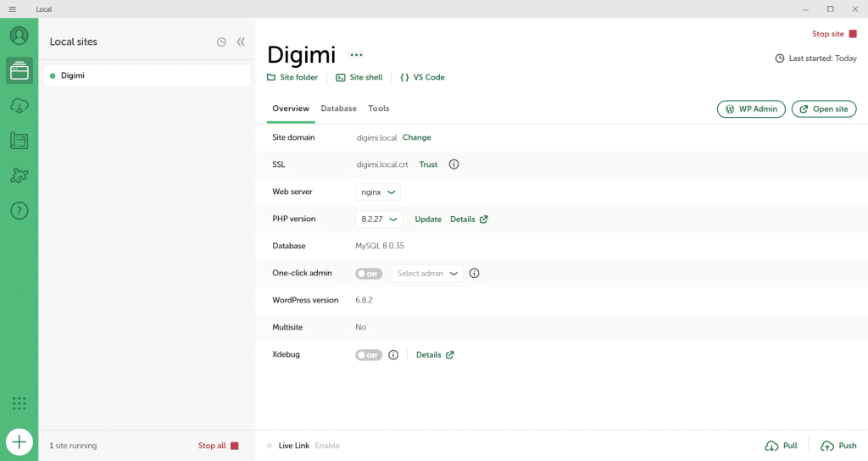Click the Xdebug info icon
The height and width of the screenshot is (461, 868).
click(393, 355)
